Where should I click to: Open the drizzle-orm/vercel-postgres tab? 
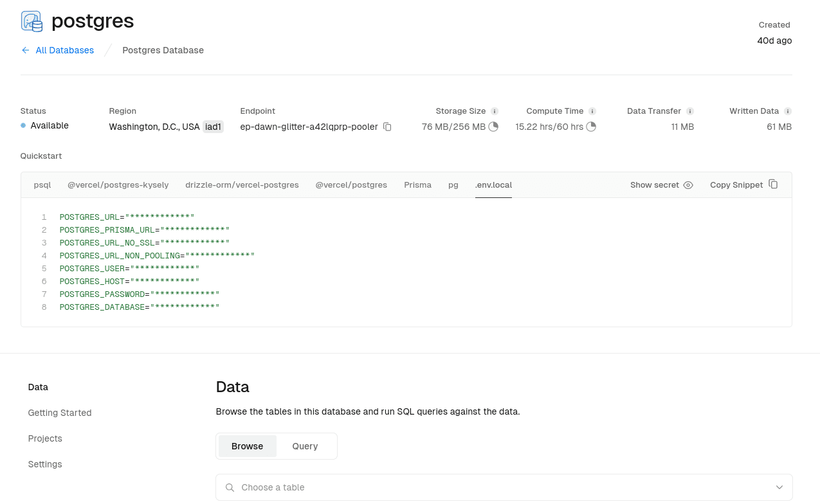click(242, 185)
